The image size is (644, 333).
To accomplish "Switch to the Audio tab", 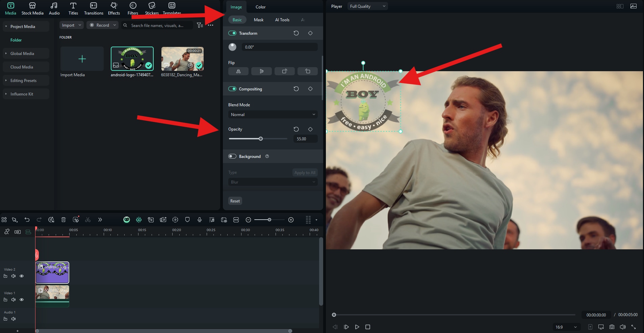I will [54, 9].
